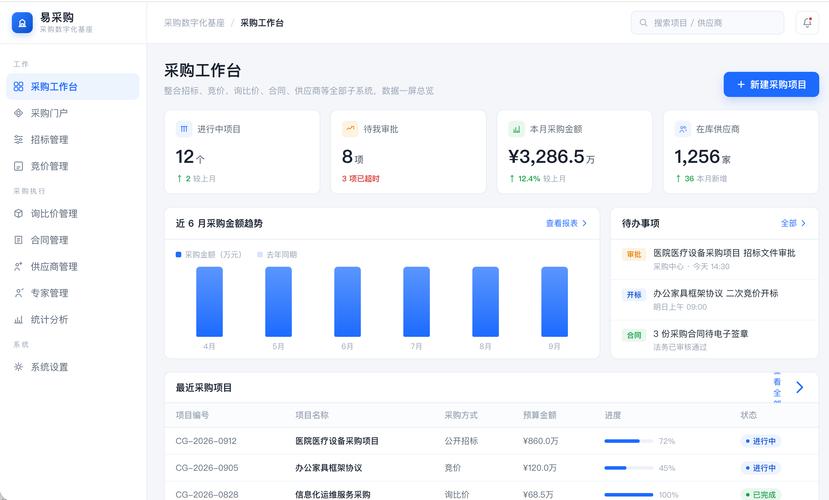Click the 45% progress bar
Viewport: 829px width, 500px height.
click(629, 468)
